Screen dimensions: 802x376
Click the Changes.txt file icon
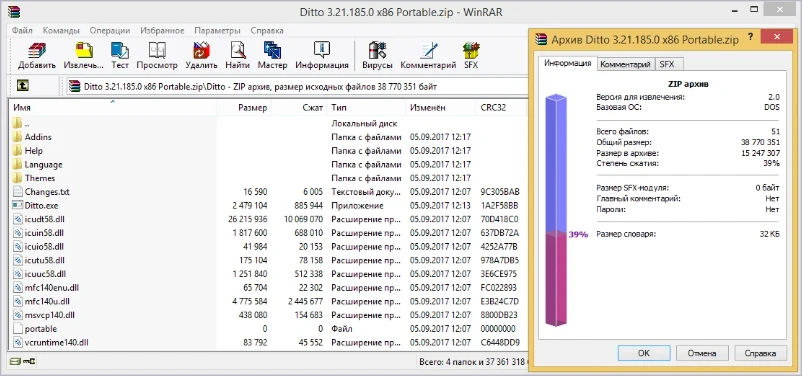pos(17,192)
